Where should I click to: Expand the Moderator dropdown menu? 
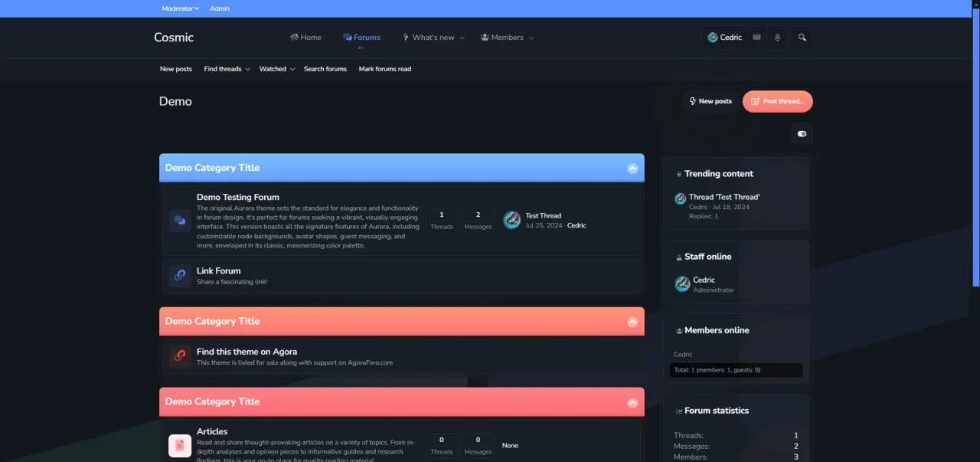(x=180, y=8)
